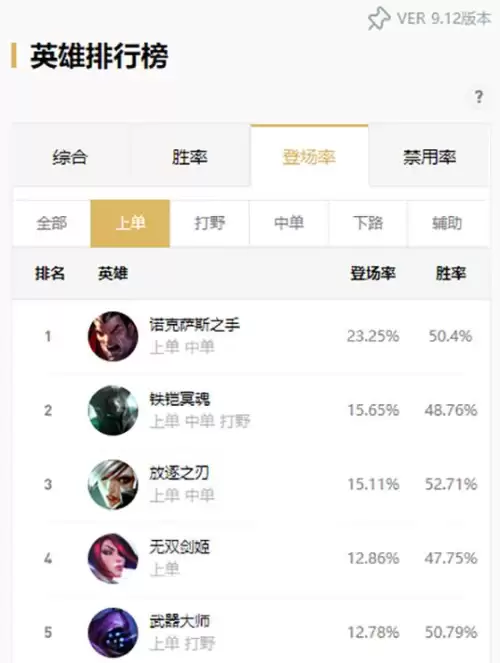
Task: Open the 禁用率 tab
Action: tap(429, 157)
